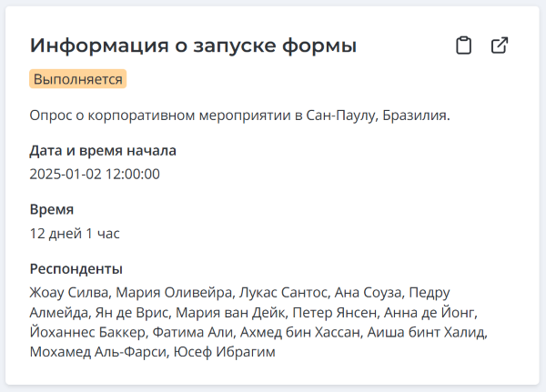Open form launch in new window icon

pyautogui.click(x=500, y=46)
